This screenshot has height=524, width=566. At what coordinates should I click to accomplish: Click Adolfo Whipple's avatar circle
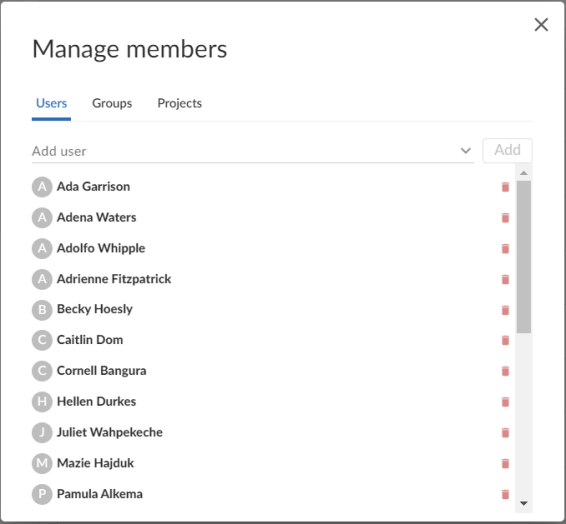point(42,248)
